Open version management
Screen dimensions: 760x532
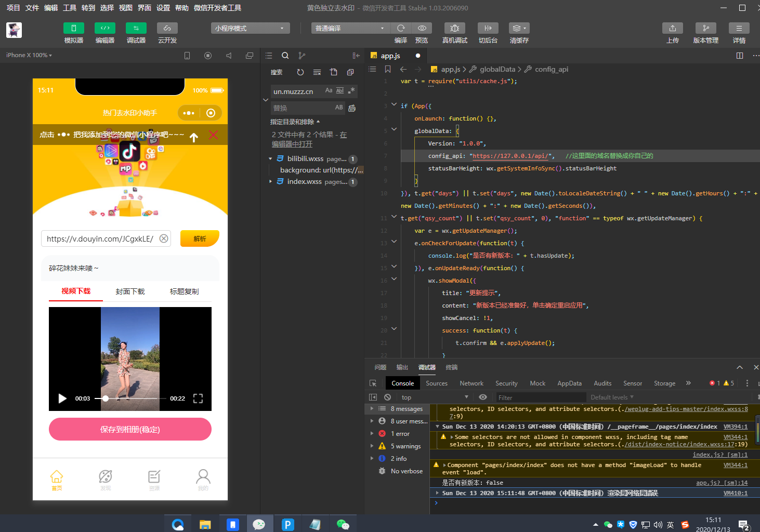706,28
